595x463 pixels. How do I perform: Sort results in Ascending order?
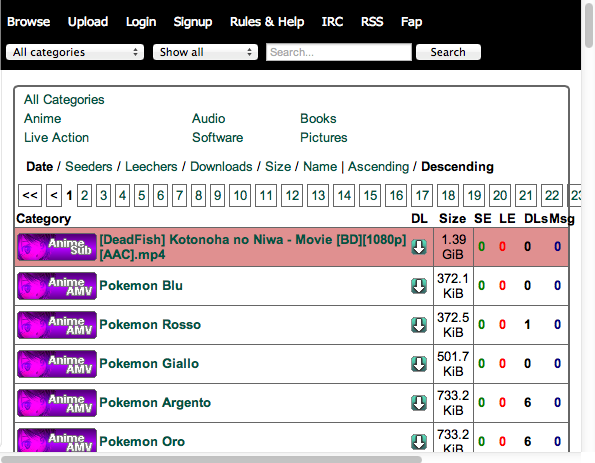point(378,167)
